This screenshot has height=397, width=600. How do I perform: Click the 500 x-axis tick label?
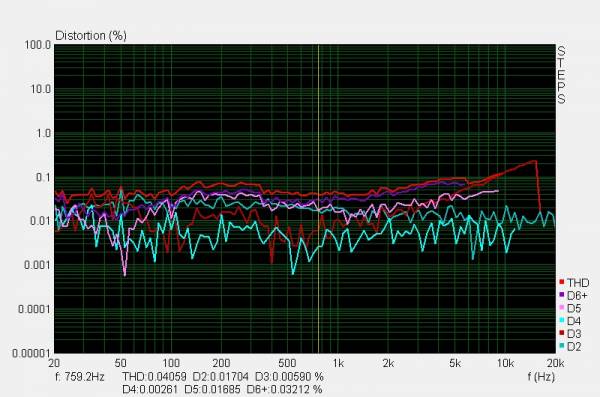(287, 363)
